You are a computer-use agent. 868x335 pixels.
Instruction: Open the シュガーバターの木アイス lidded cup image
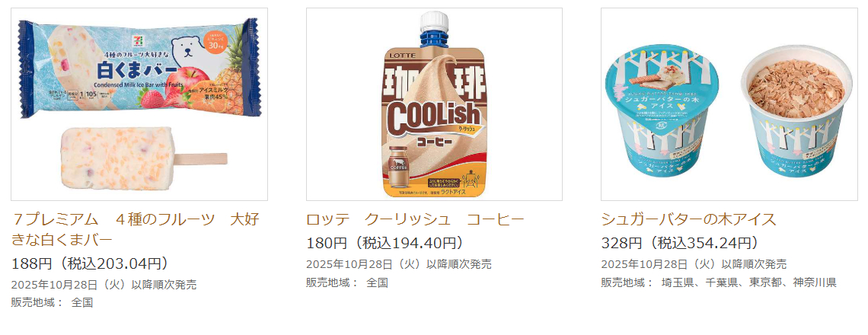pyautogui.click(x=729, y=104)
